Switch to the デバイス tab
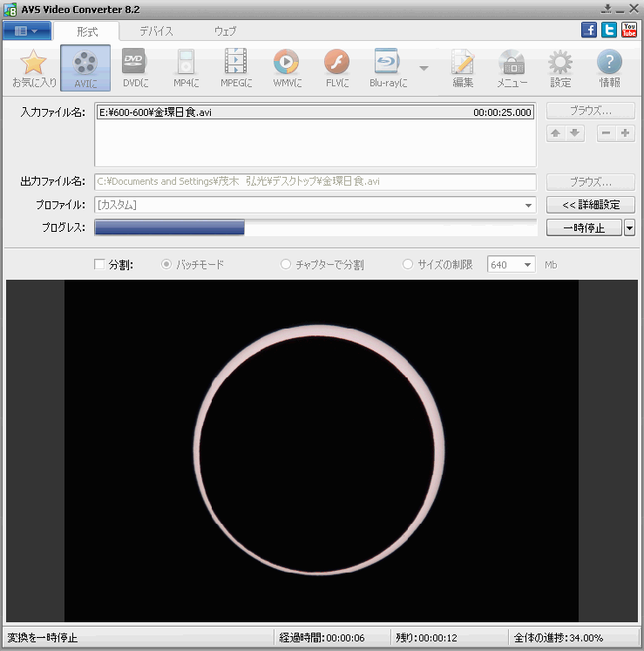 pyautogui.click(x=156, y=31)
